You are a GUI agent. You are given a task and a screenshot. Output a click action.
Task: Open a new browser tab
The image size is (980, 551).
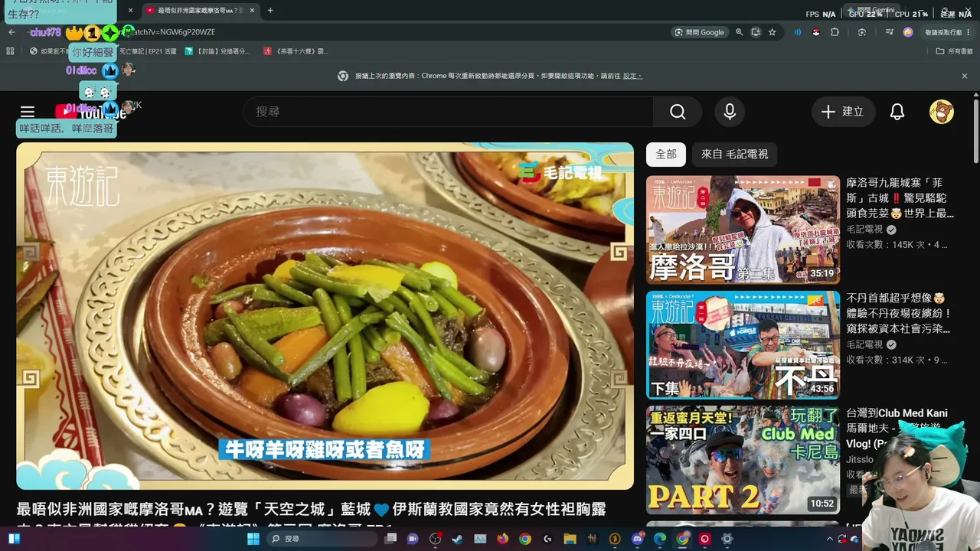coord(270,11)
